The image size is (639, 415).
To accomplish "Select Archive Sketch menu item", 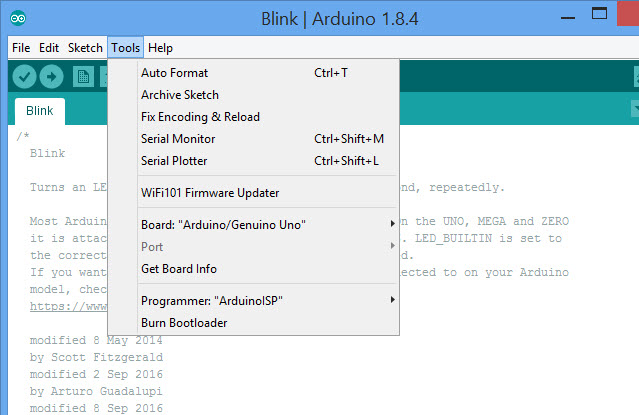I will coord(179,95).
